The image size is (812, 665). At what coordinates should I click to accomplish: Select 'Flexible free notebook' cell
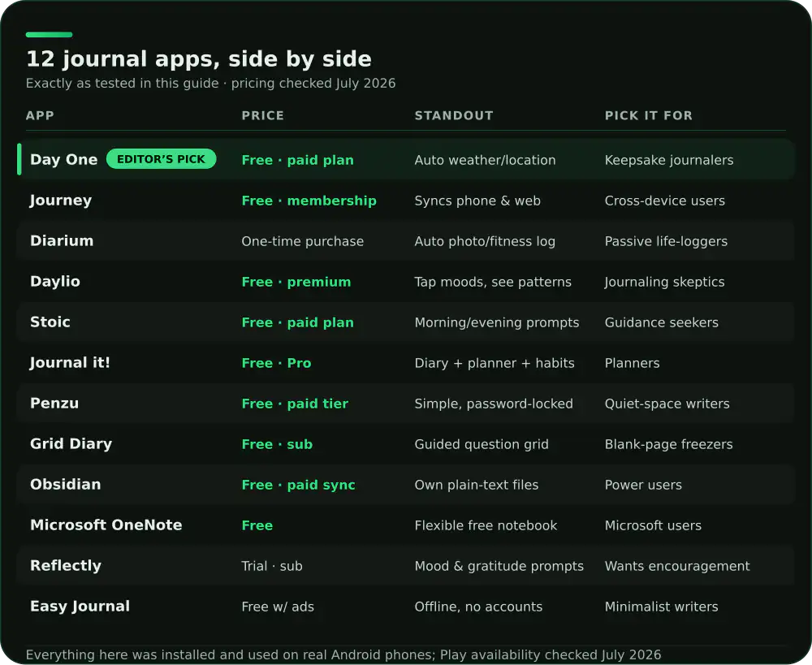click(x=486, y=525)
